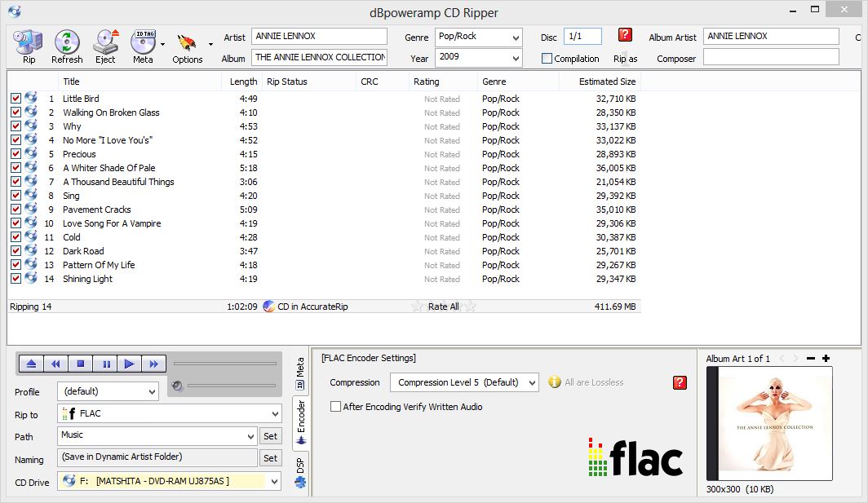Click the Set button for Naming
868x503 pixels.
270,458
